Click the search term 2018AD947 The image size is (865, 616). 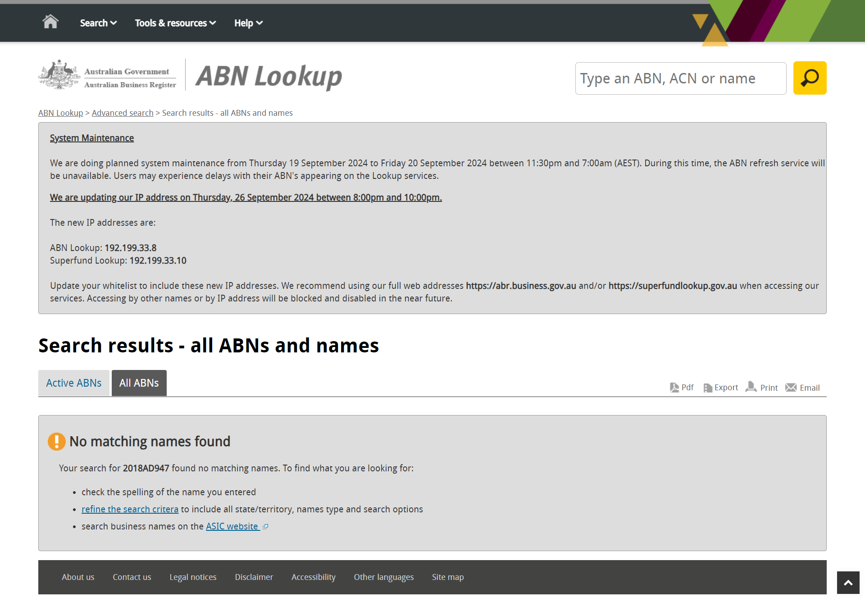[146, 468]
